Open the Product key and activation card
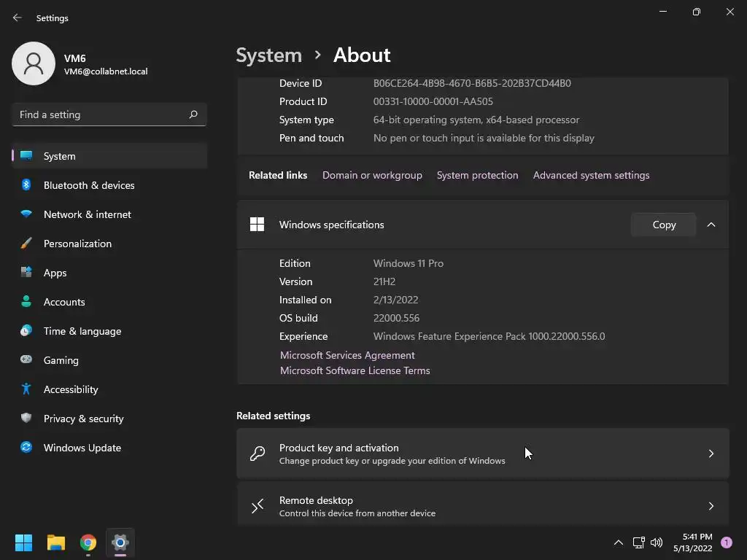The width and height of the screenshot is (747, 560). (483, 454)
